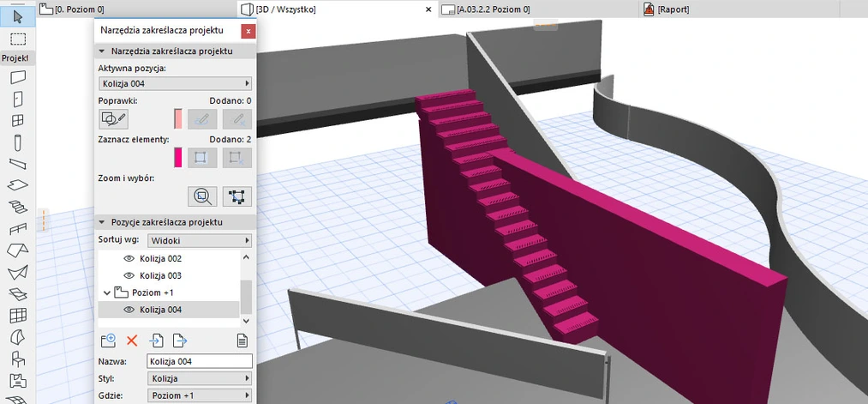Viewport: 868px width, 404px height.
Task: Select Kolizja 004 in the list
Action: coord(168,310)
